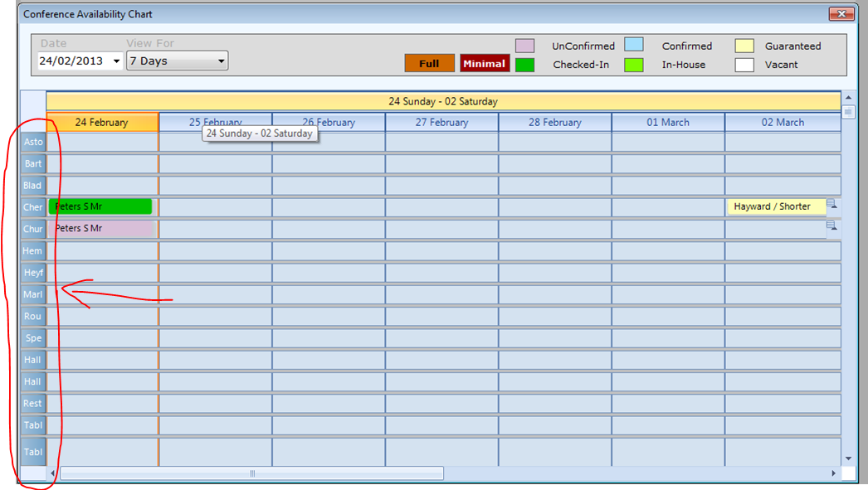Select the Hem room row header
This screenshot has width=868, height=490.
pos(33,251)
